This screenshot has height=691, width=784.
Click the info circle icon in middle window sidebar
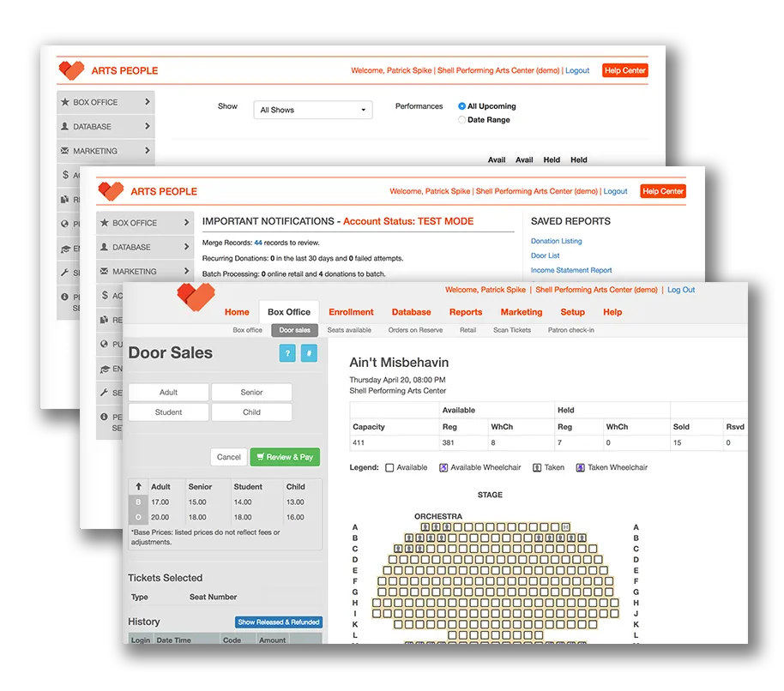pyautogui.click(x=104, y=417)
